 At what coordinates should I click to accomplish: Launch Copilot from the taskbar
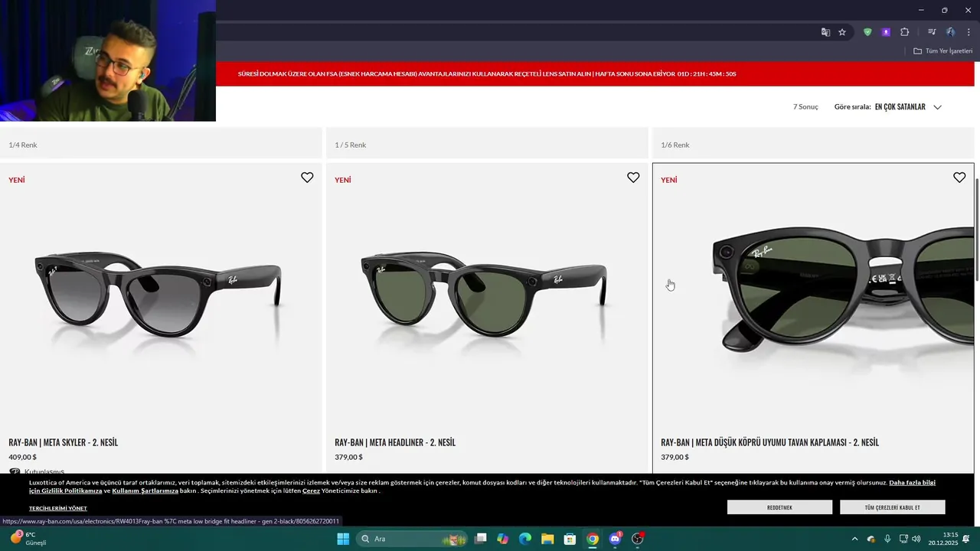point(503,539)
